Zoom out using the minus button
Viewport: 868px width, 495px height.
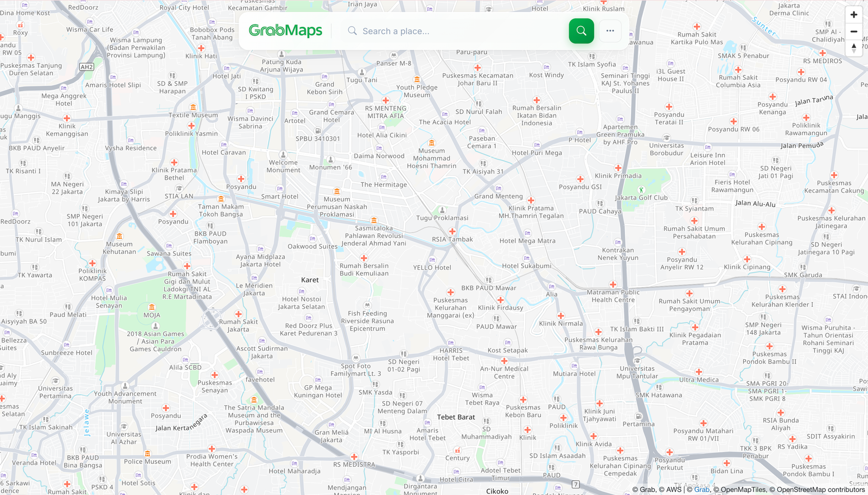[853, 31]
